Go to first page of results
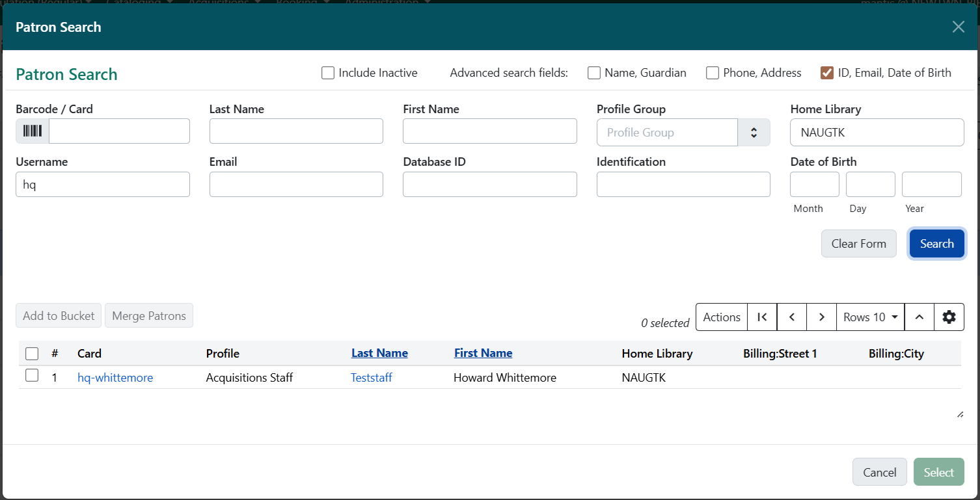 point(762,317)
